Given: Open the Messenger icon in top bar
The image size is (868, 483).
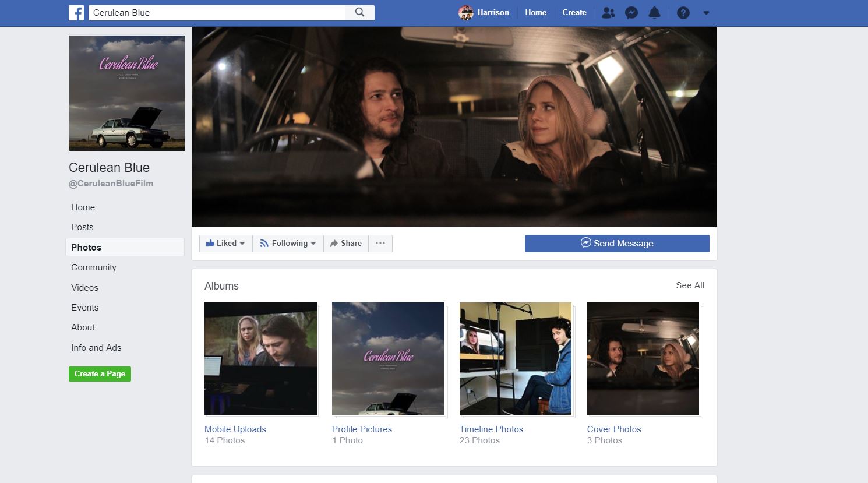Looking at the screenshot, I should (631, 13).
